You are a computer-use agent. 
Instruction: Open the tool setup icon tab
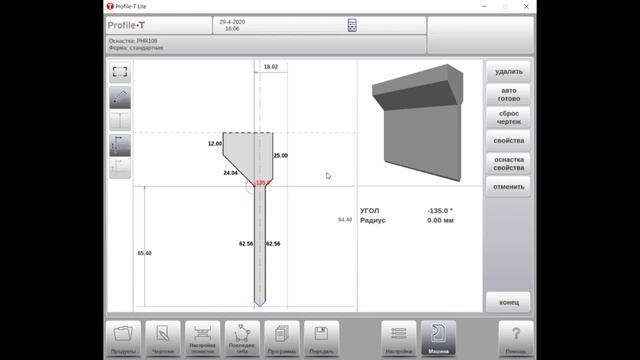(202, 338)
